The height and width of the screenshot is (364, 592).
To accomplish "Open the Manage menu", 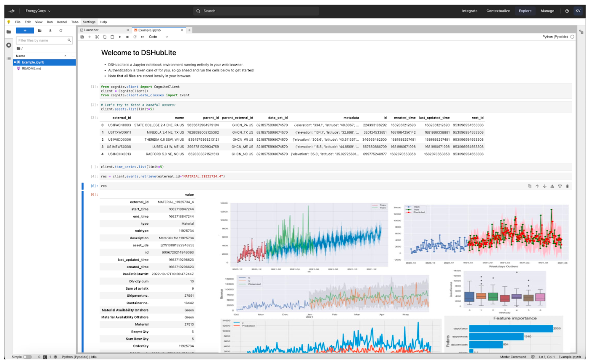I will point(547,11).
